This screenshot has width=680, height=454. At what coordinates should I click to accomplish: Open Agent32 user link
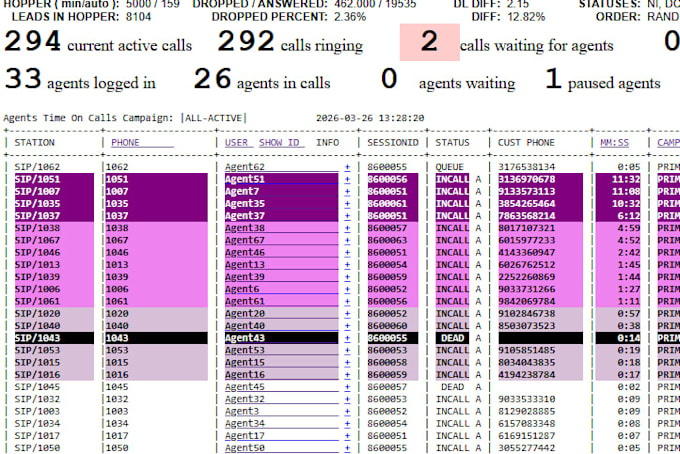click(x=281, y=399)
